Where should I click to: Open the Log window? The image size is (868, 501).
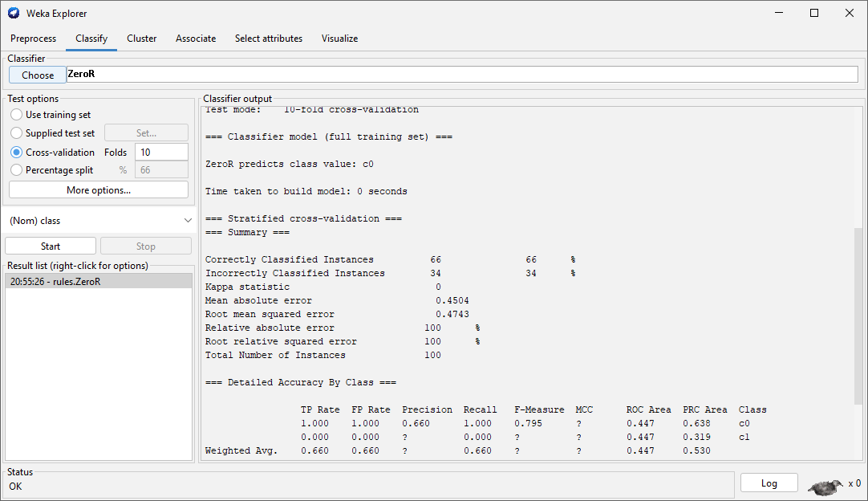pyautogui.click(x=769, y=483)
